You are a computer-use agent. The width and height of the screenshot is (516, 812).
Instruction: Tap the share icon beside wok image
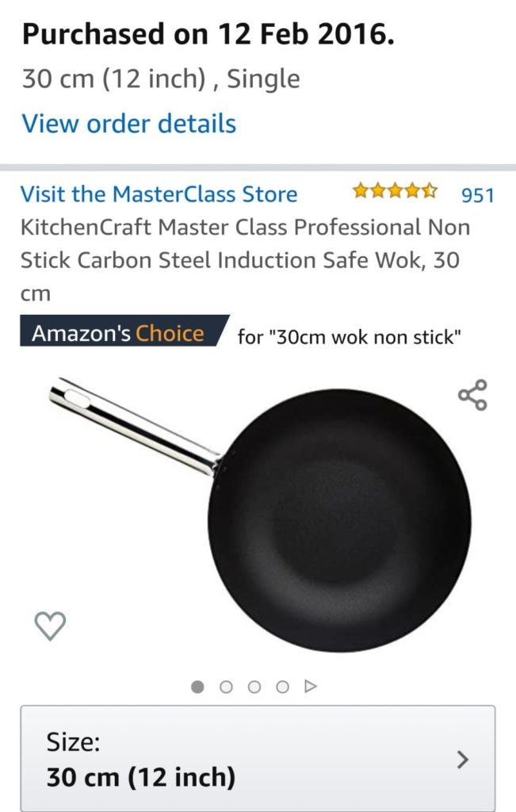(x=472, y=395)
